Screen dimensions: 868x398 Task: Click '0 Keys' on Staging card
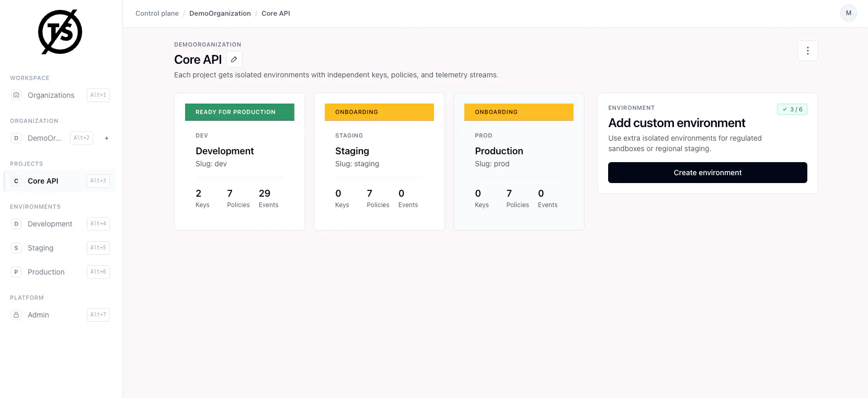pyautogui.click(x=342, y=198)
